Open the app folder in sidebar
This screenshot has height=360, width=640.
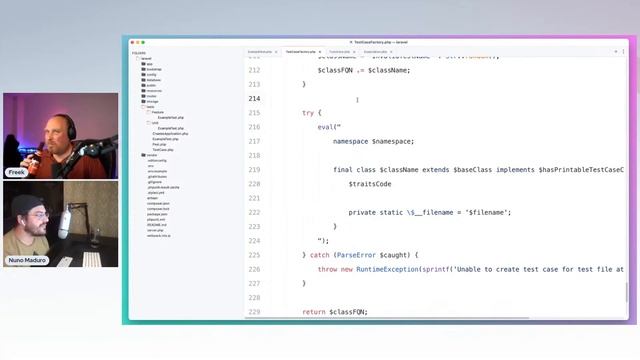[147, 64]
